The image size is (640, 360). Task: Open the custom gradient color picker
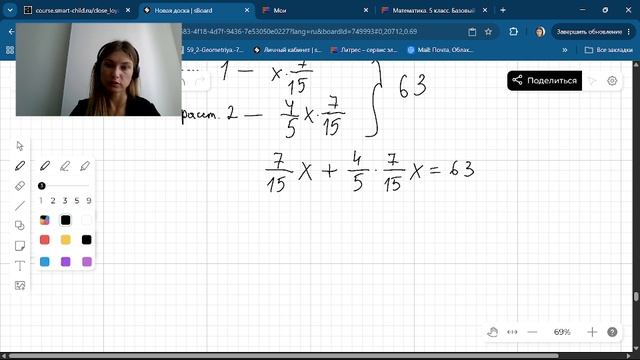(x=44, y=220)
